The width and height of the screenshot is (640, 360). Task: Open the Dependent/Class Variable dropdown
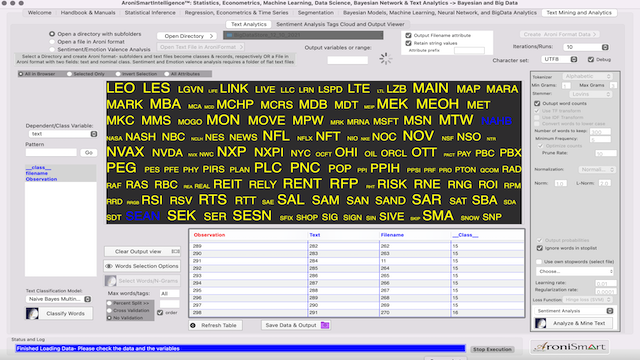(x=63, y=134)
